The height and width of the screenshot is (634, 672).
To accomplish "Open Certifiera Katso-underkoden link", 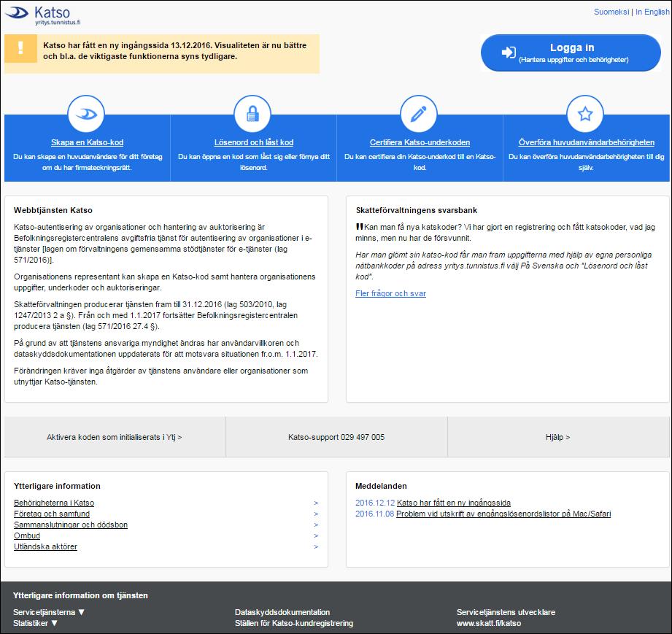I will tap(420, 142).
